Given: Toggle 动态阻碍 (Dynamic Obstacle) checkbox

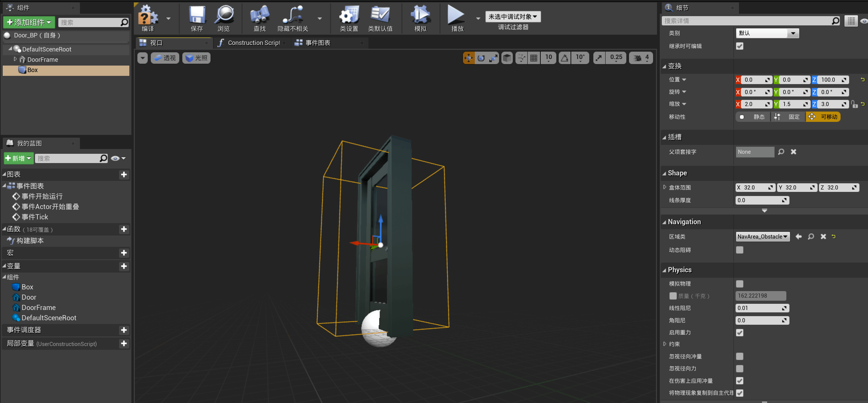Looking at the screenshot, I should (x=740, y=250).
